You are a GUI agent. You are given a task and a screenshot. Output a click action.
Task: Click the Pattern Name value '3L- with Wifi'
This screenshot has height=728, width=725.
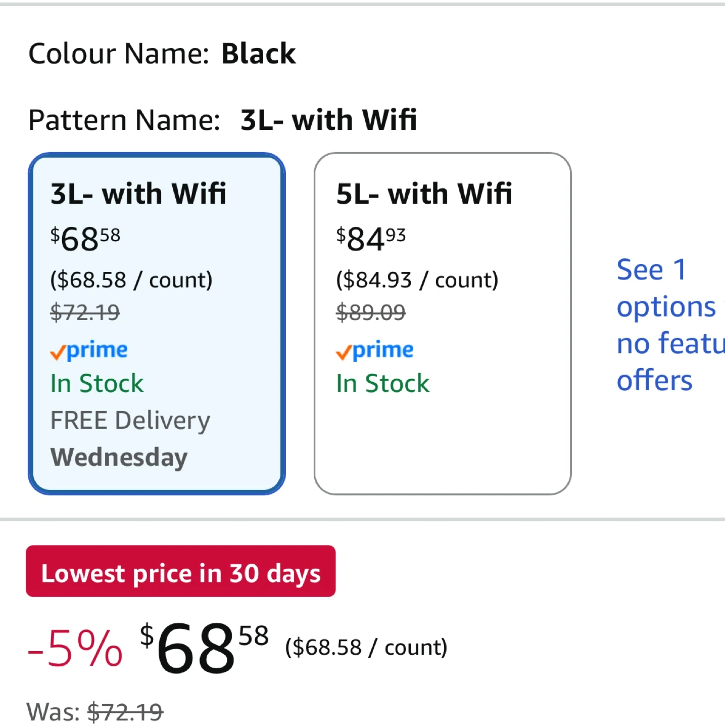point(328,120)
